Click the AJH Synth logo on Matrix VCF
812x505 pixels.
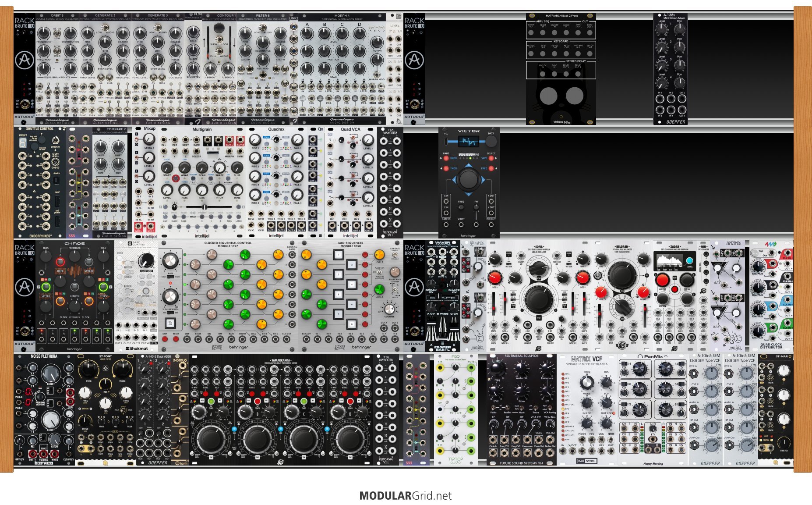586,461
